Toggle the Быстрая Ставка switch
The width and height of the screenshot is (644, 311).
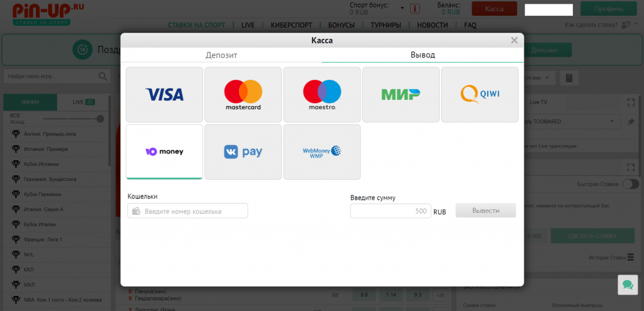630,184
